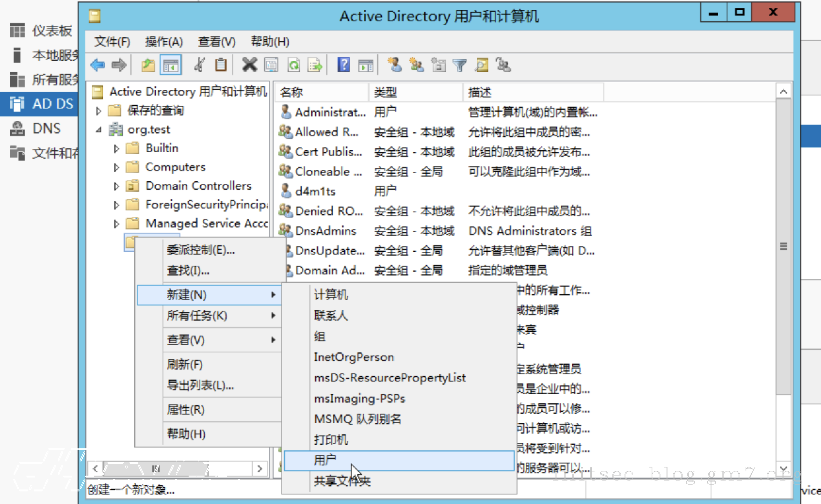This screenshot has height=504, width=821.
Task: Expand the 保存的查询 tree node
Action: (x=99, y=111)
